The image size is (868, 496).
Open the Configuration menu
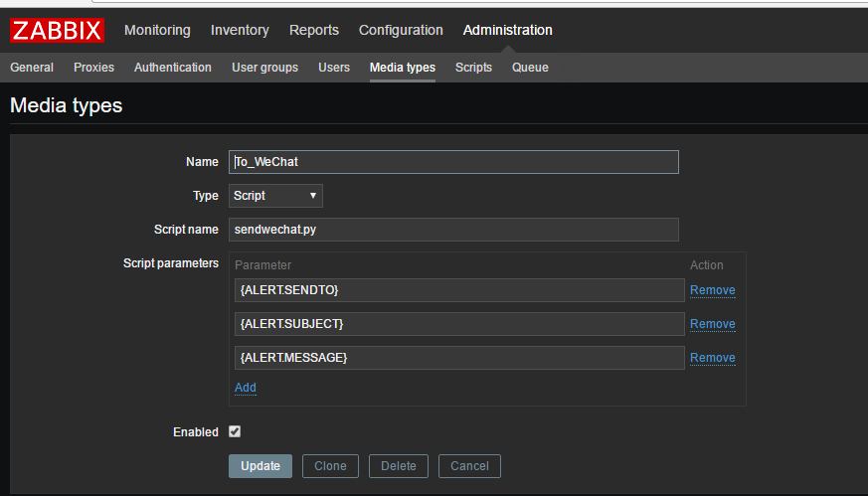pos(401,30)
